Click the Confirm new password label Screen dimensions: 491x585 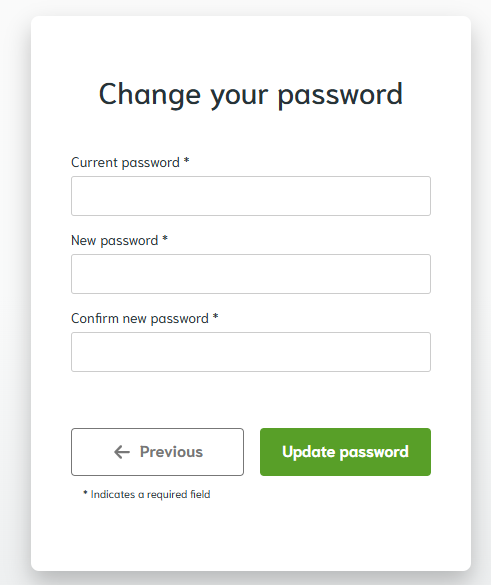[140, 319]
